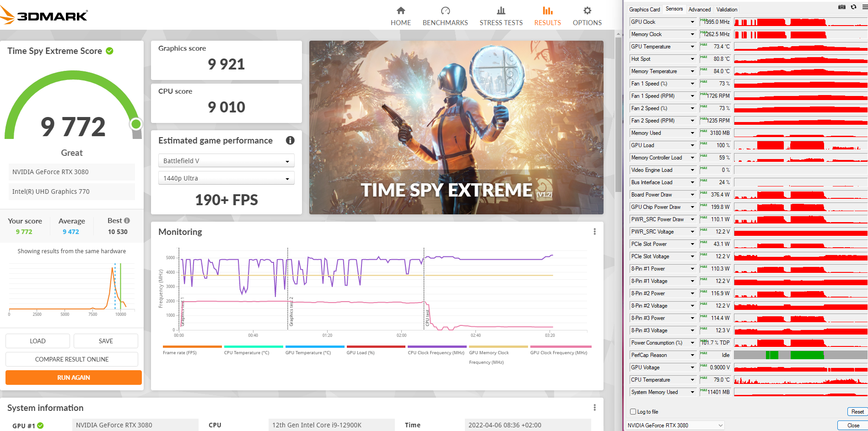Open the System Memory Used dropdown
This screenshot has width=868, height=431.
click(x=692, y=392)
